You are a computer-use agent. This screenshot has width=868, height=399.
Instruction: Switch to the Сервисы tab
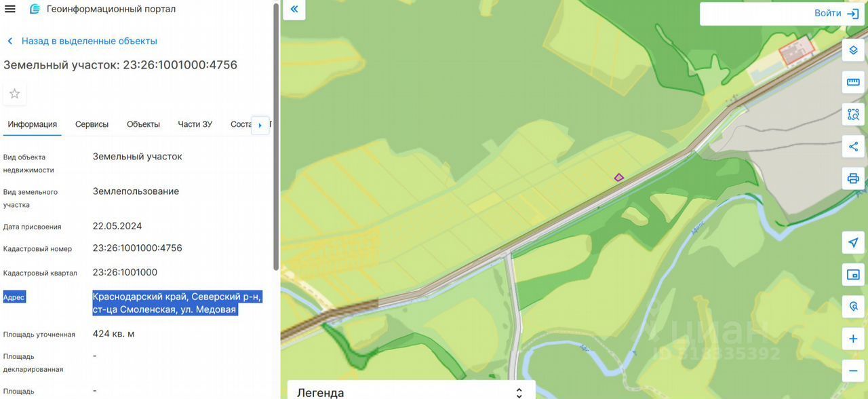point(92,124)
